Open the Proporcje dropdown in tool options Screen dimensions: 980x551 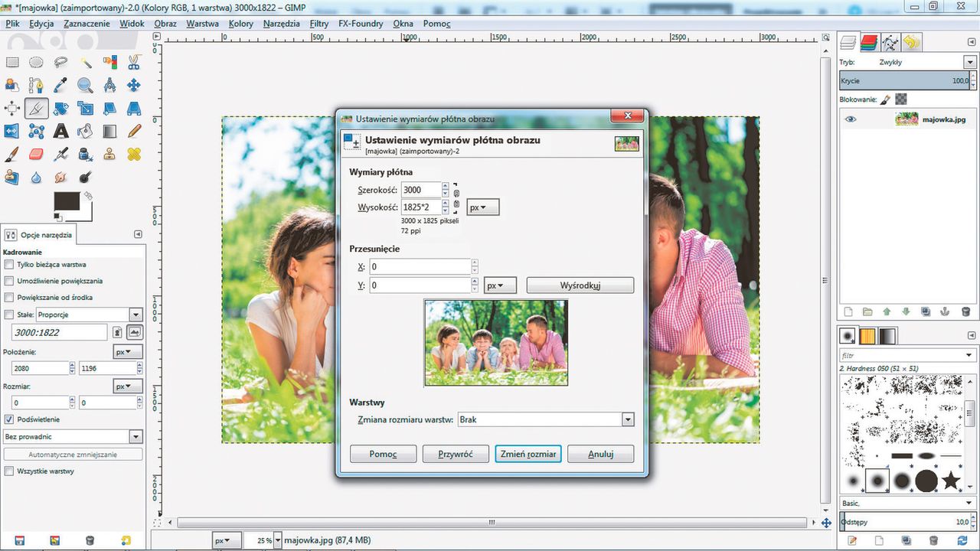pyautogui.click(x=90, y=315)
